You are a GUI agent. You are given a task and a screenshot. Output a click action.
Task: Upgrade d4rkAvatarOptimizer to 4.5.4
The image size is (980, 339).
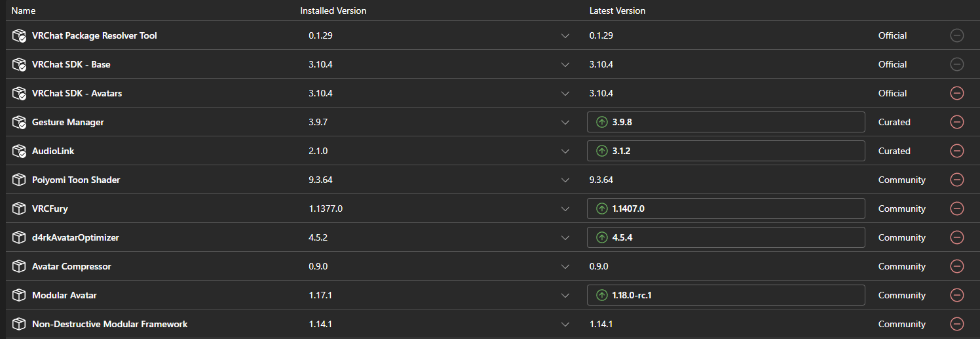point(726,237)
